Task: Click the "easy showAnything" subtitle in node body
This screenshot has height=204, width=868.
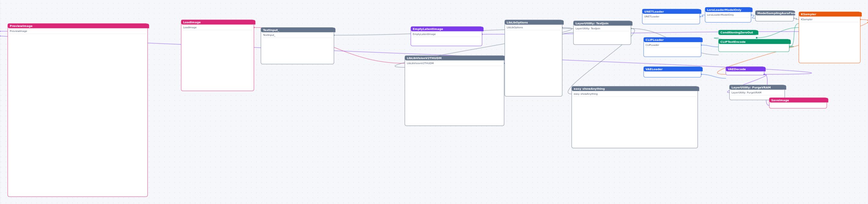Action: pos(585,94)
